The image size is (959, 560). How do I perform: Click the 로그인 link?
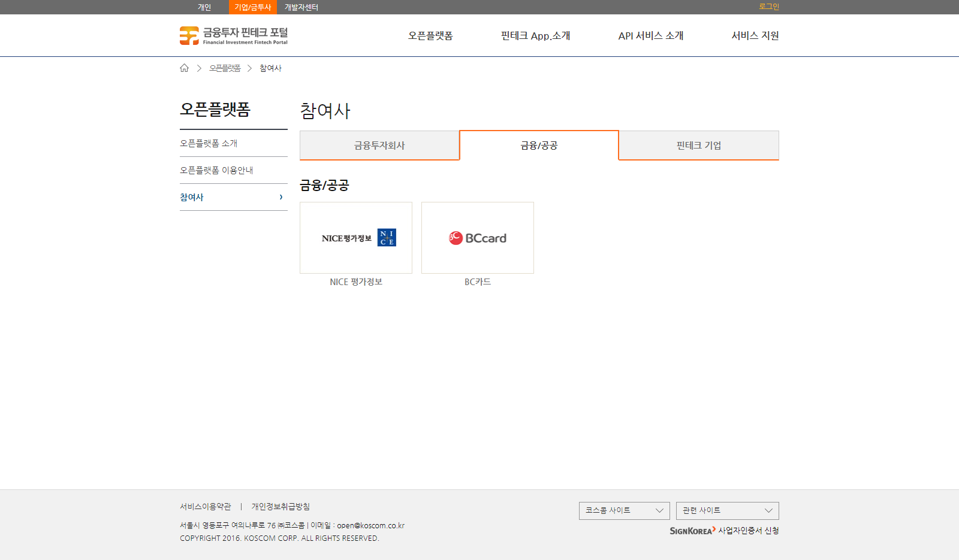pos(768,7)
